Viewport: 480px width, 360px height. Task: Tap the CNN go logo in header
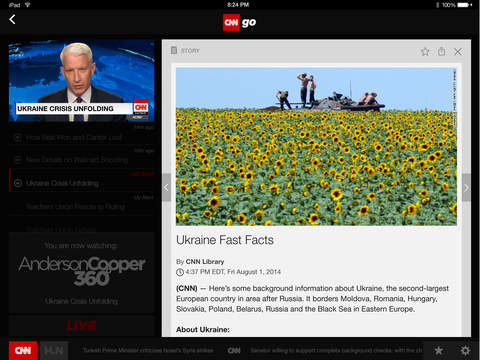tap(240, 22)
